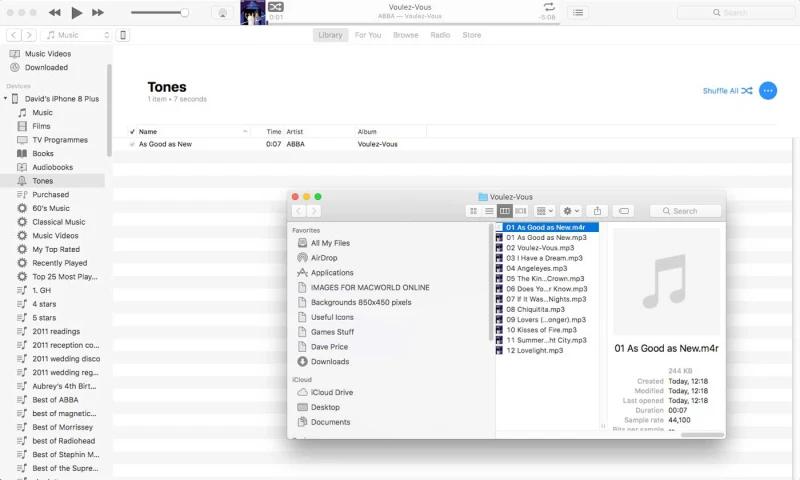This screenshot has width=800, height=480.
Task: Toggle shuffle icon in the now-playing display
Action: (276, 7)
